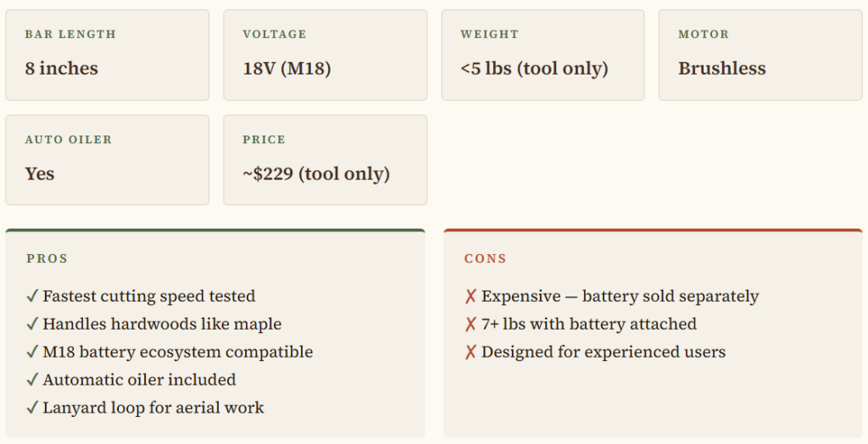Click the checkmark beside Automatic oiler included

32,380
